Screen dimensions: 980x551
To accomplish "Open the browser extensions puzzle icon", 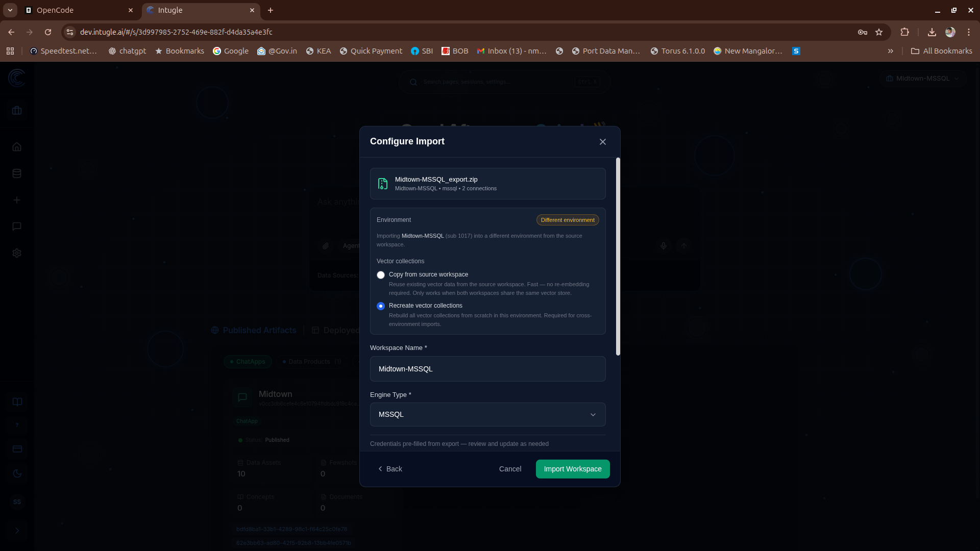I will [904, 32].
